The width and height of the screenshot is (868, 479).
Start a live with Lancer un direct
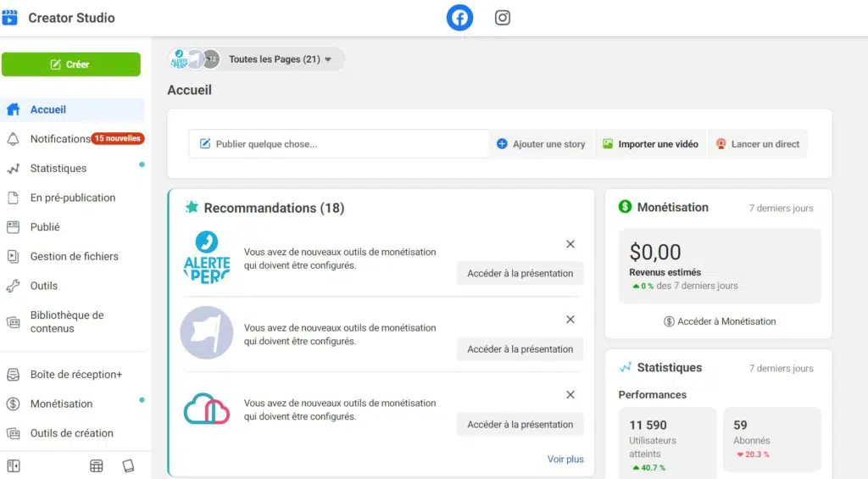(x=757, y=144)
